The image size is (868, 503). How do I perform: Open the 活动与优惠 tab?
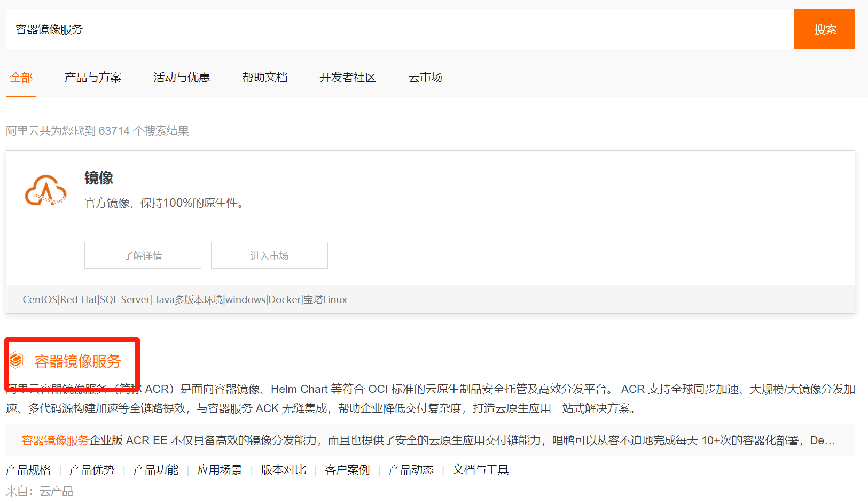coord(182,78)
